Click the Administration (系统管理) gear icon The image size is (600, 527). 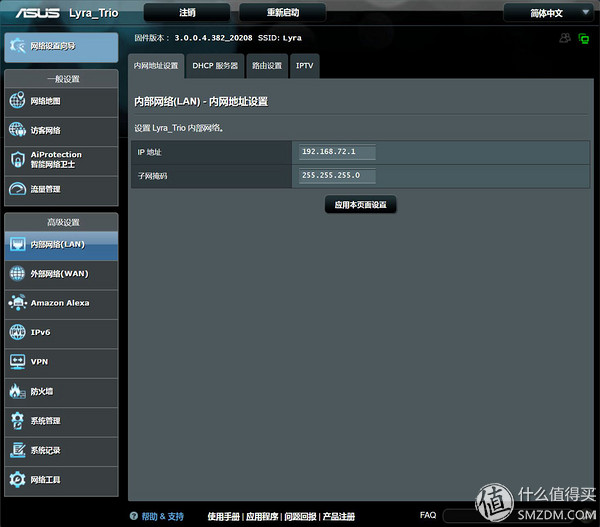[x=17, y=421]
